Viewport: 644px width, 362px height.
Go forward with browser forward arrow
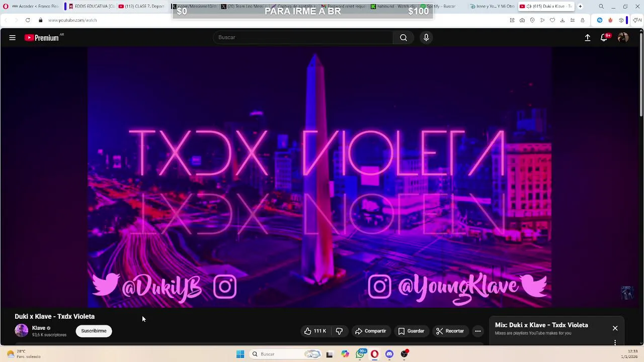(x=16, y=20)
